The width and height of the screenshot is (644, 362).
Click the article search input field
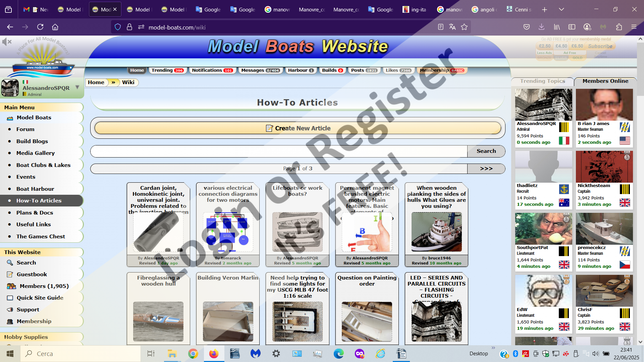(x=278, y=151)
